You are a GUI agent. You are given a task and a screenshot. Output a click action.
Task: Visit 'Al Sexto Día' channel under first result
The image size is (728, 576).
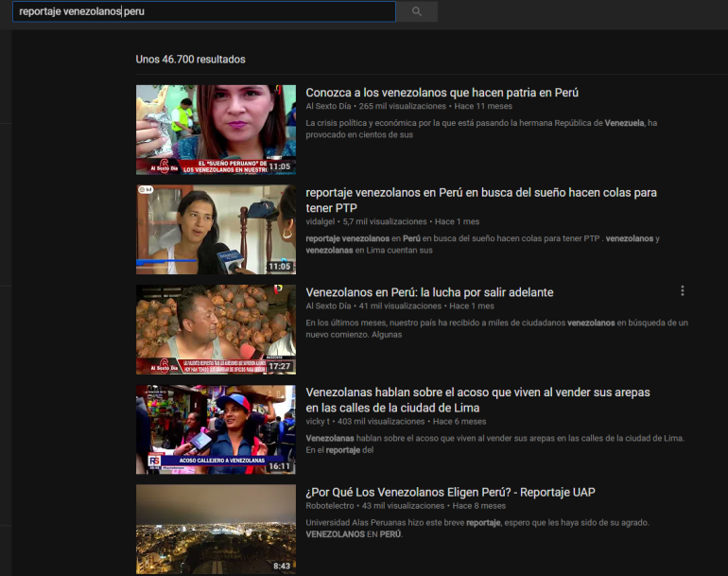[328, 107]
